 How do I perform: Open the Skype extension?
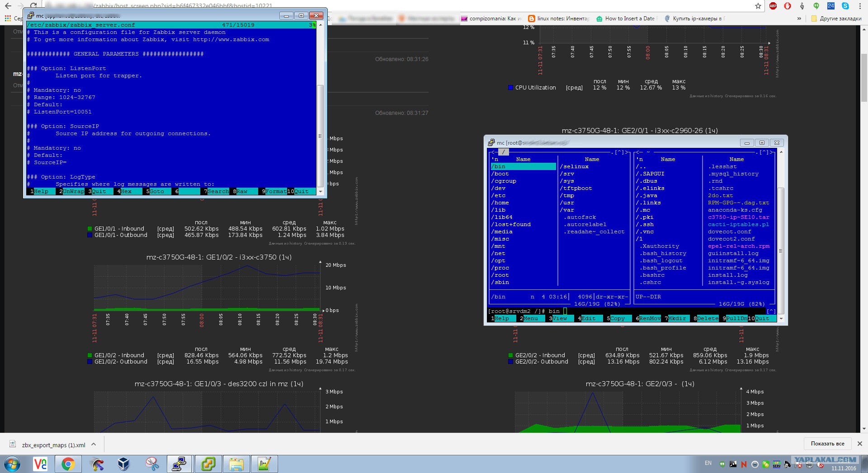(x=845, y=6)
